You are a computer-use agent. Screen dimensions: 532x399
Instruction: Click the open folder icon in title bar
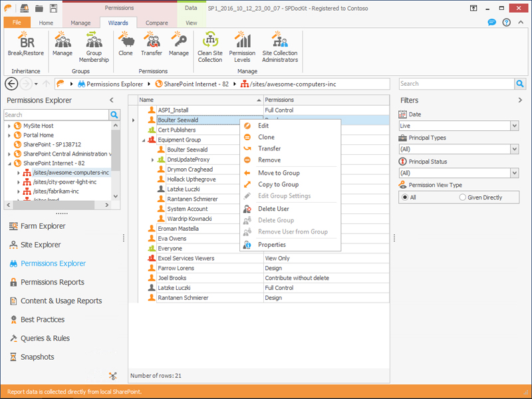click(x=39, y=8)
